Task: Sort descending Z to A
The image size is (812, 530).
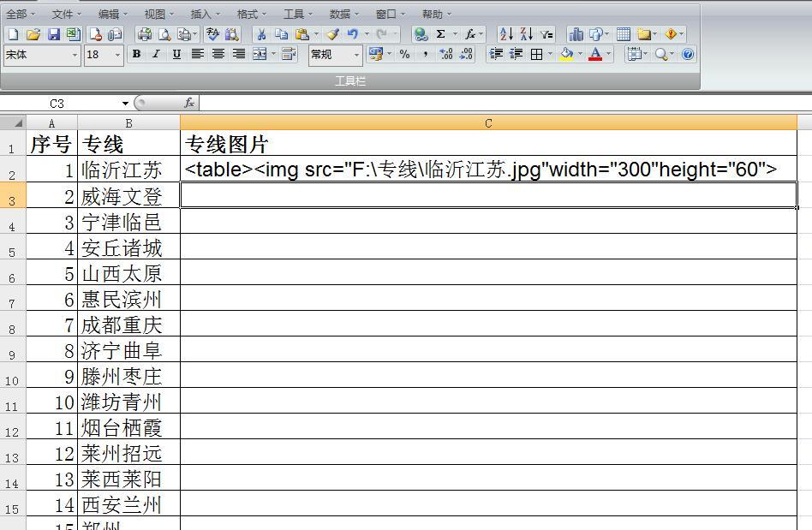Action: coord(526,34)
